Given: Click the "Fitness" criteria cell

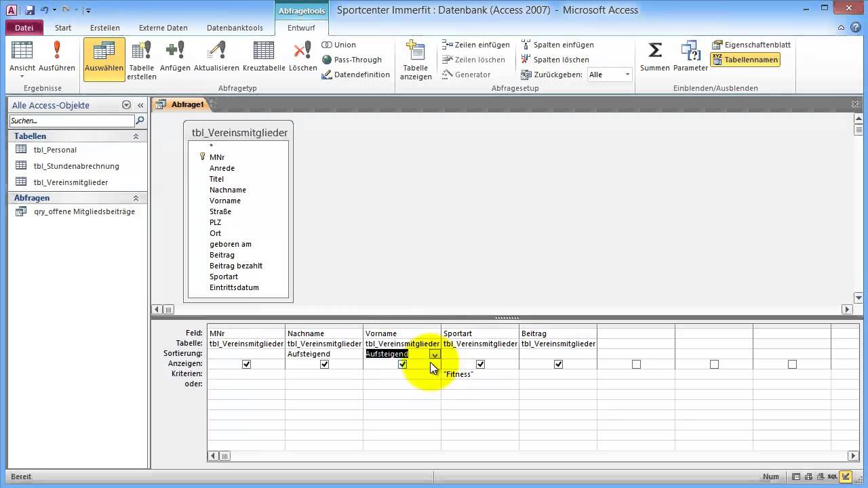Looking at the screenshot, I should (480, 374).
